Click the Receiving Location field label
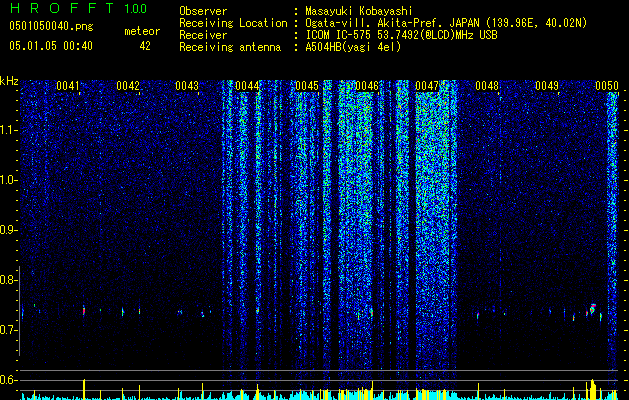Viewport: 629px width, 400px height. click(x=233, y=23)
